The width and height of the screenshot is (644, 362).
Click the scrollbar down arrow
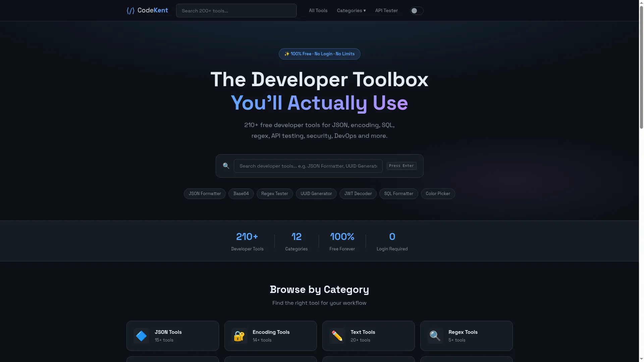[x=641, y=359]
